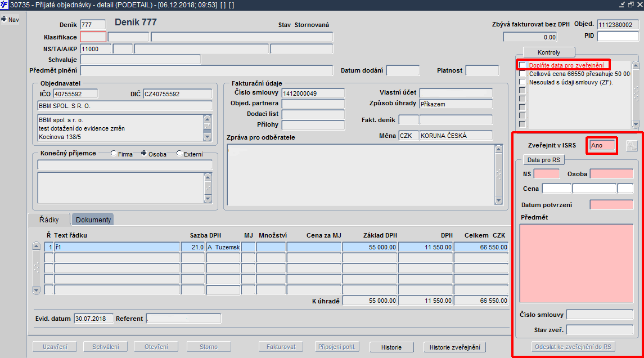Screen dimensions: 644x358
Task: Click the Historie zveřejnění button
Action: [454, 347]
